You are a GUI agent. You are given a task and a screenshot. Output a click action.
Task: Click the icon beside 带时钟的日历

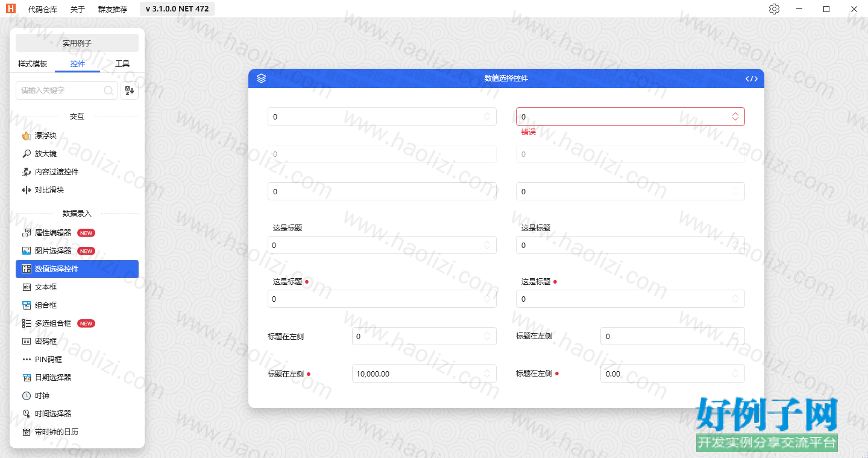pyautogui.click(x=27, y=432)
